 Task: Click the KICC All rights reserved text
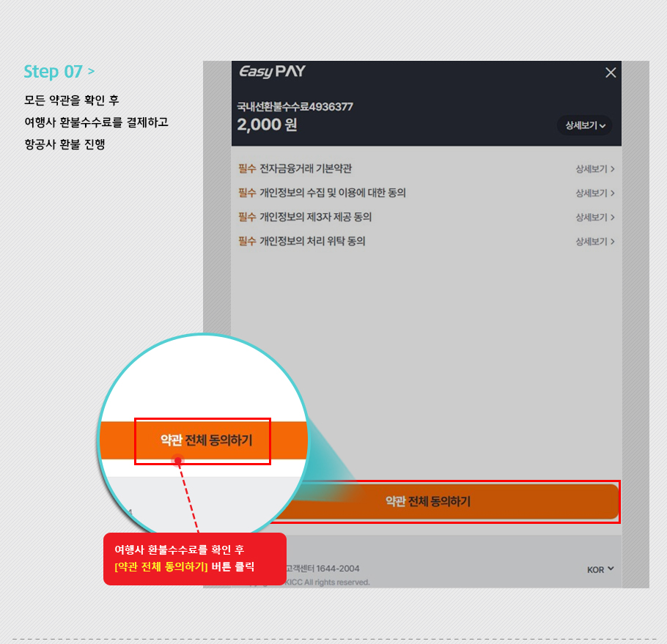click(x=327, y=582)
